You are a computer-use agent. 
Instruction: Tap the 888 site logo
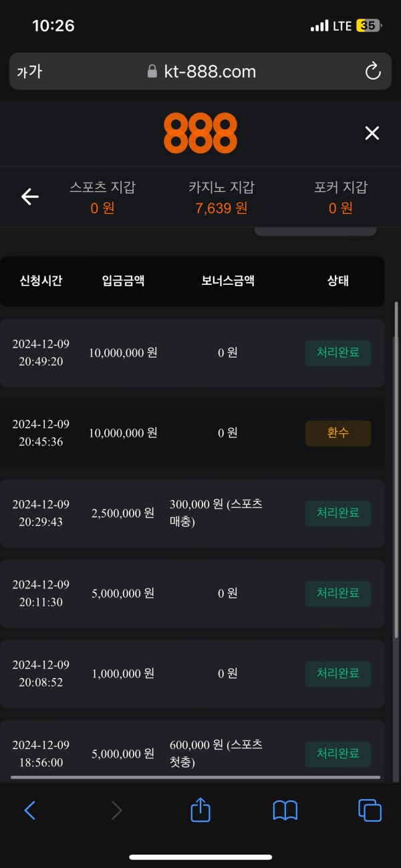coord(200,132)
